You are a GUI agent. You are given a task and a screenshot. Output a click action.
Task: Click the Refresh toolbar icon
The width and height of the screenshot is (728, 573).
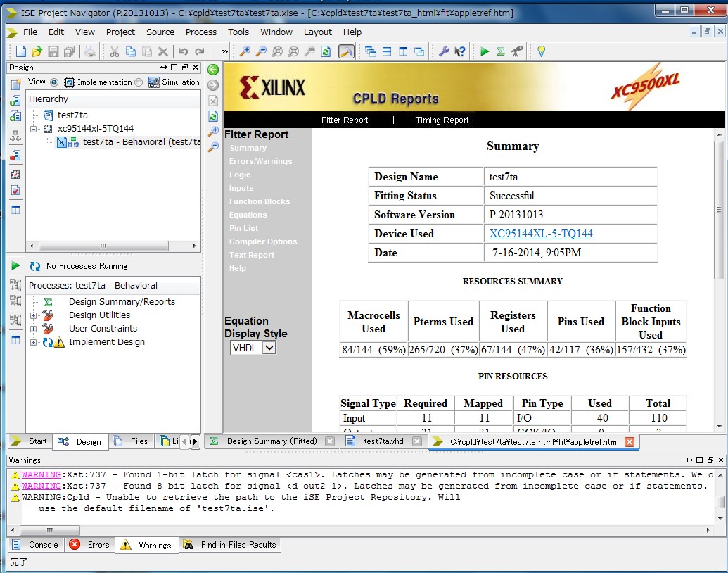point(326,51)
